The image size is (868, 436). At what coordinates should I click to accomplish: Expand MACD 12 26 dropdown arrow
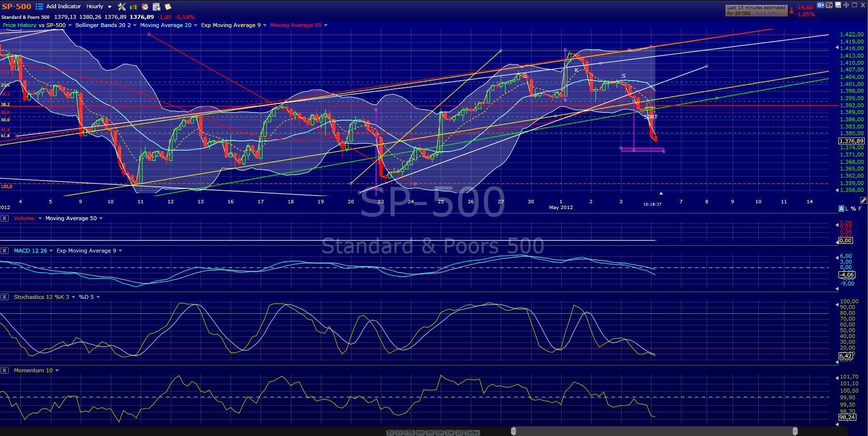[x=51, y=251]
